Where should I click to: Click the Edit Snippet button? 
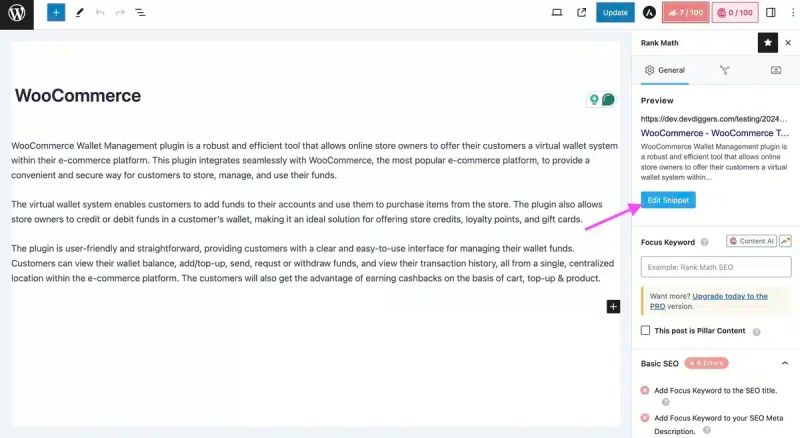click(x=668, y=200)
